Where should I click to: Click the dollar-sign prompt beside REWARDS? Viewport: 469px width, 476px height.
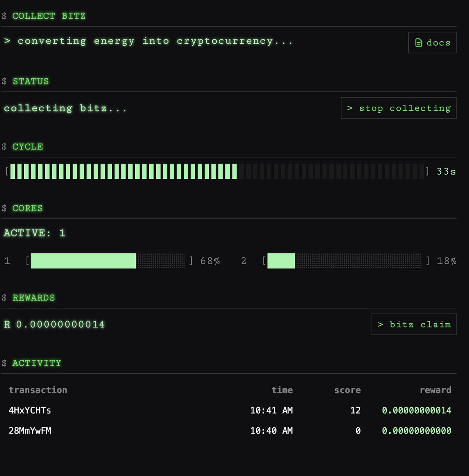click(x=4, y=297)
